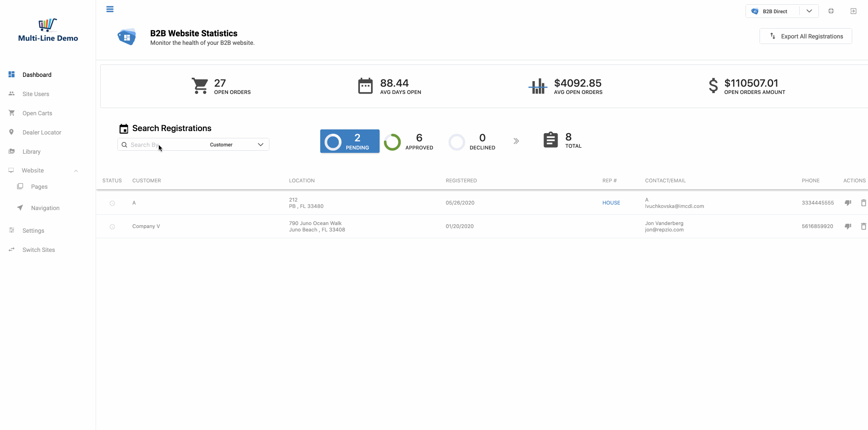
Task: Sort by CUSTOMER column header
Action: click(146, 181)
